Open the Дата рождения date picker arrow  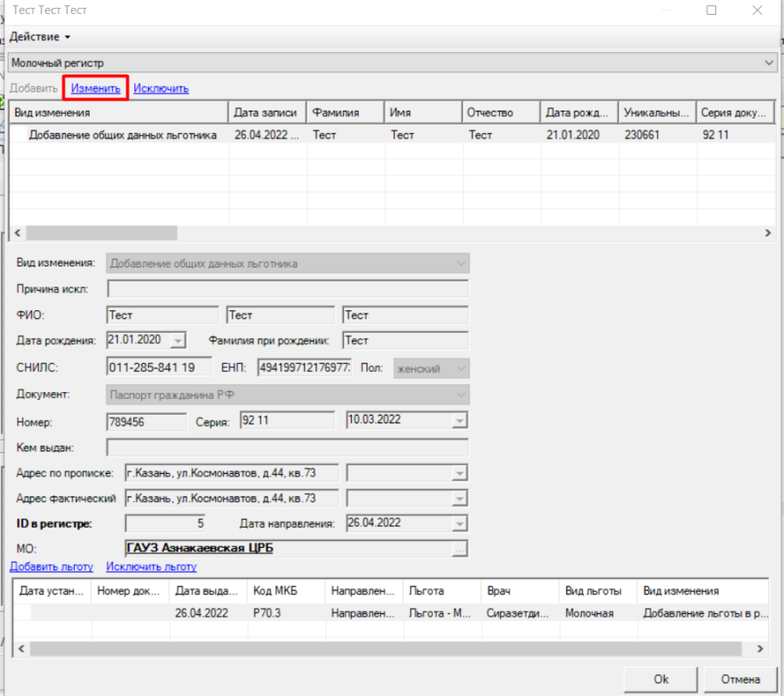178,341
